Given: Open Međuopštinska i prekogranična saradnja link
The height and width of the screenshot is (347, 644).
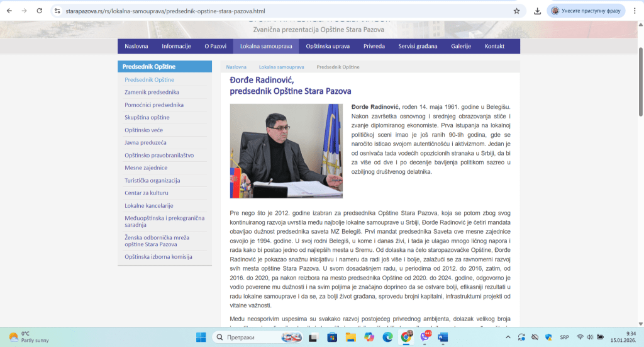Looking at the screenshot, I should pyautogui.click(x=165, y=221).
